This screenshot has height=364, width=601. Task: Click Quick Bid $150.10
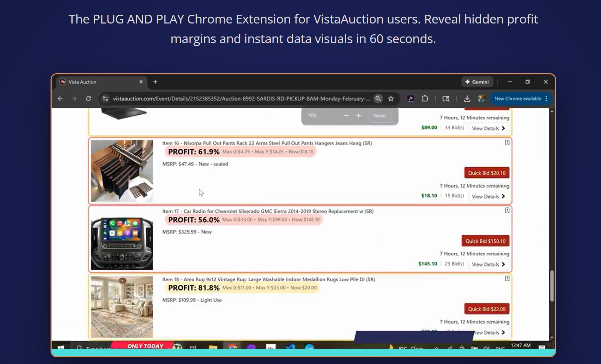[x=486, y=241]
